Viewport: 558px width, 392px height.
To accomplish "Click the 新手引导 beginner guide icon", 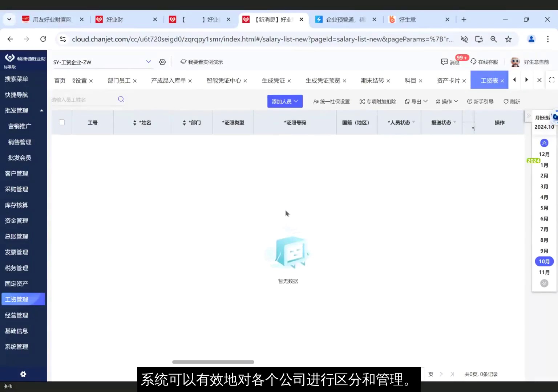I will 480,101.
